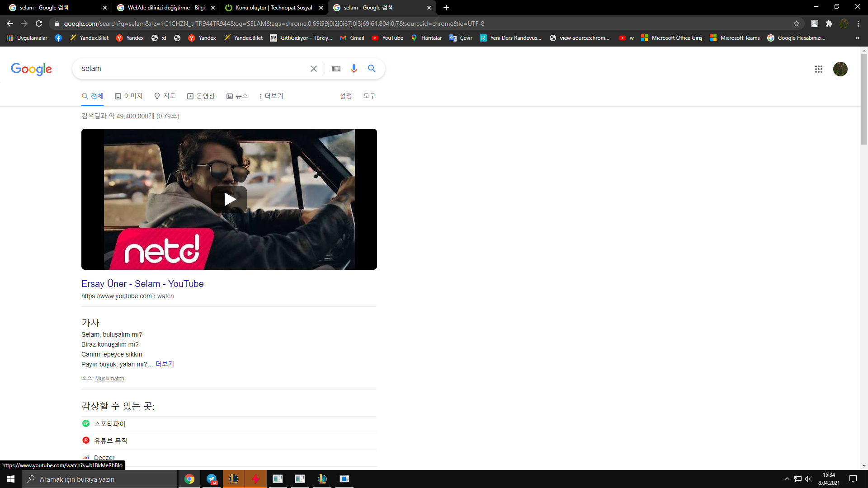Open the Ersay Üner - Selam - YouTube link
868x488 pixels.
tap(142, 284)
